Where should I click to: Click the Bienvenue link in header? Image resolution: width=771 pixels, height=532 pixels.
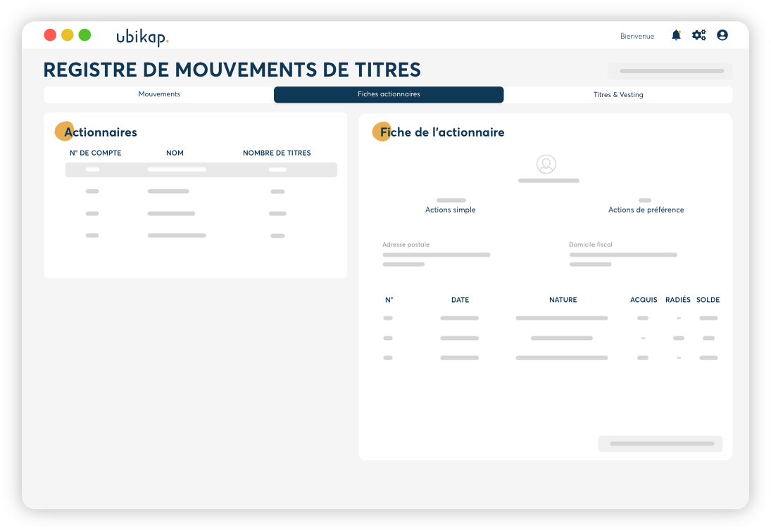pyautogui.click(x=637, y=36)
